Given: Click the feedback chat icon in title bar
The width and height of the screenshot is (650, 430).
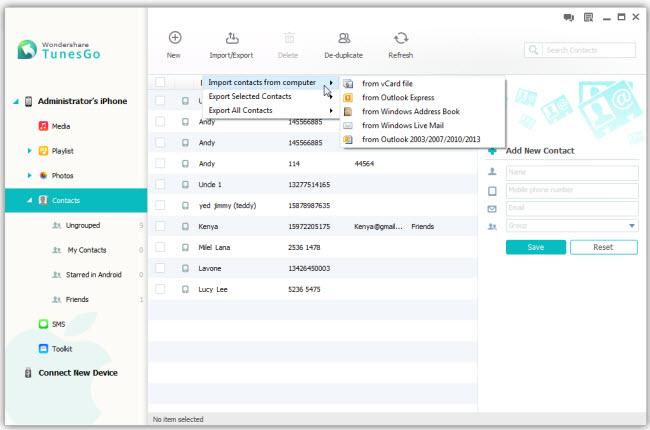Looking at the screenshot, I should coord(568,17).
